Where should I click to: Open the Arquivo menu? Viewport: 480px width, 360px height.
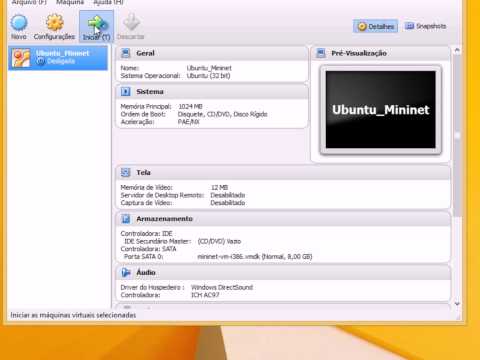click(x=29, y=2)
